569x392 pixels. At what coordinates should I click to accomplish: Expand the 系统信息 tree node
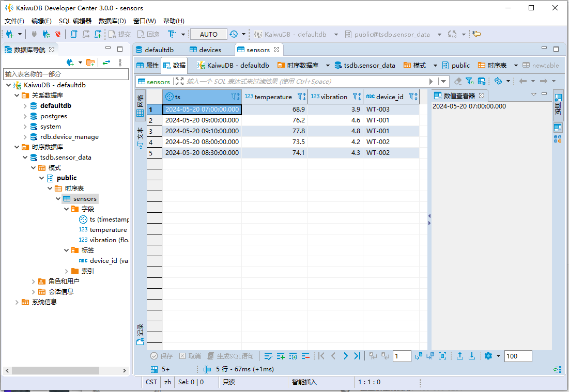pyautogui.click(x=17, y=302)
